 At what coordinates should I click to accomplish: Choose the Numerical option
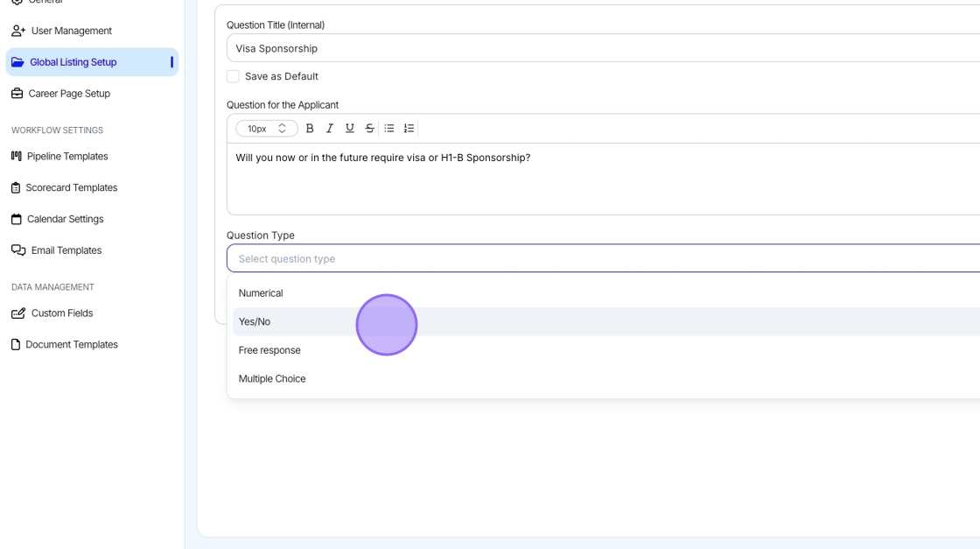261,293
